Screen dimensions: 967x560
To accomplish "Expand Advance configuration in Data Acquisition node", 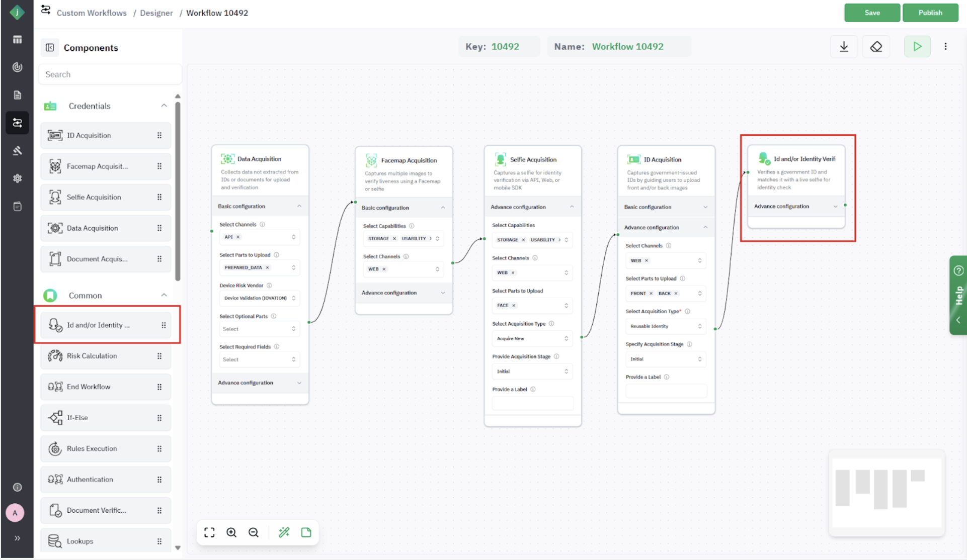I will tap(260, 383).
